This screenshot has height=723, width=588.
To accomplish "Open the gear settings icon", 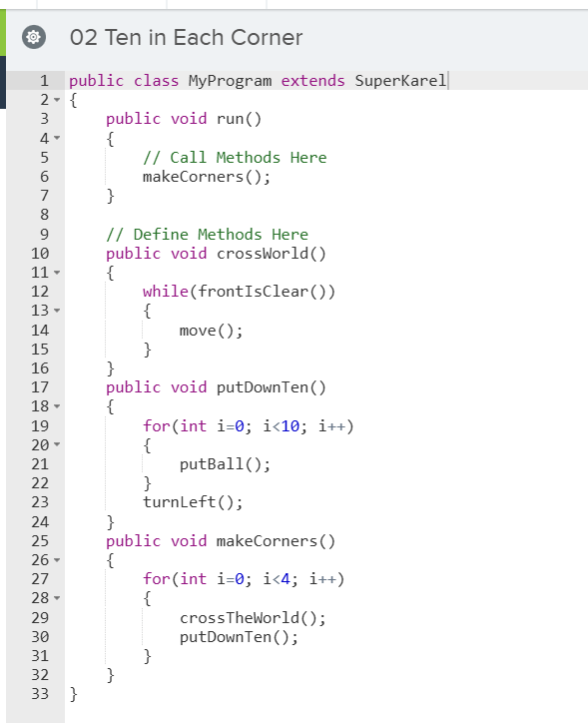I will tap(34, 37).
